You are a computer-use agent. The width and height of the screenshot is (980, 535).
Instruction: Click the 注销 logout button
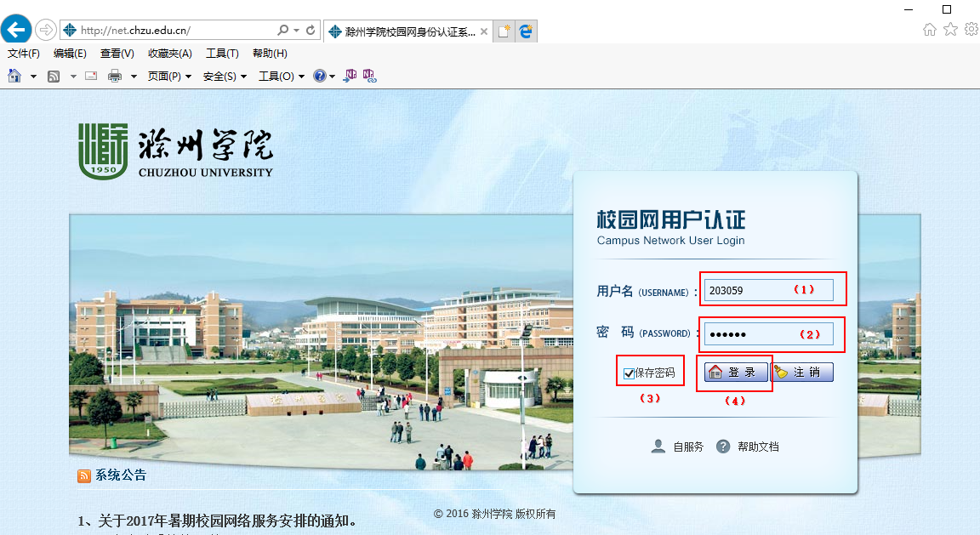pos(802,372)
